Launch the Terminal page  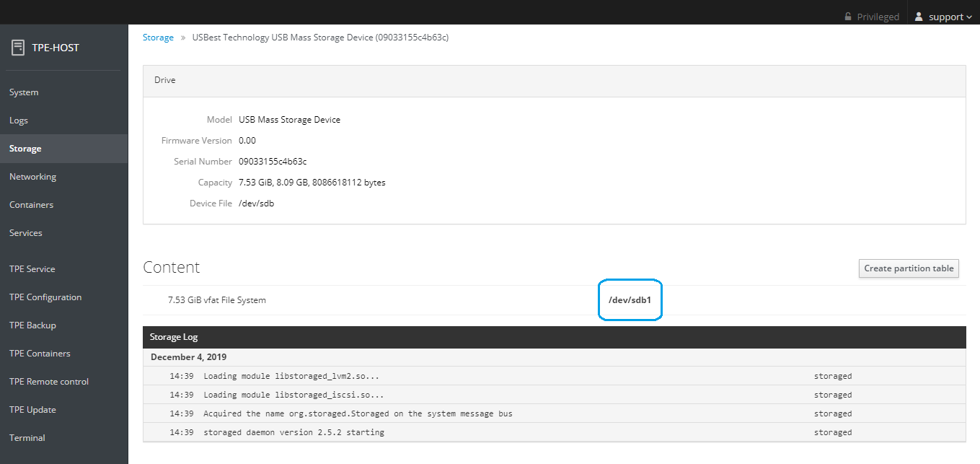(x=27, y=438)
